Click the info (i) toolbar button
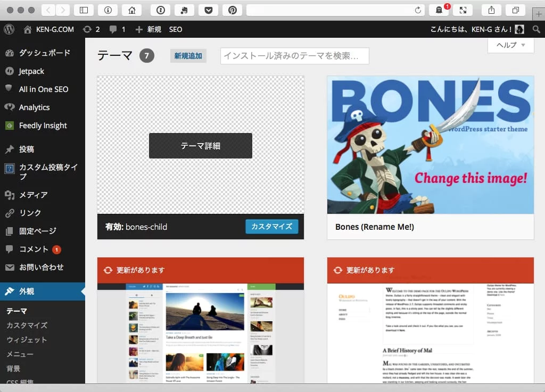545x392 pixels. click(108, 10)
